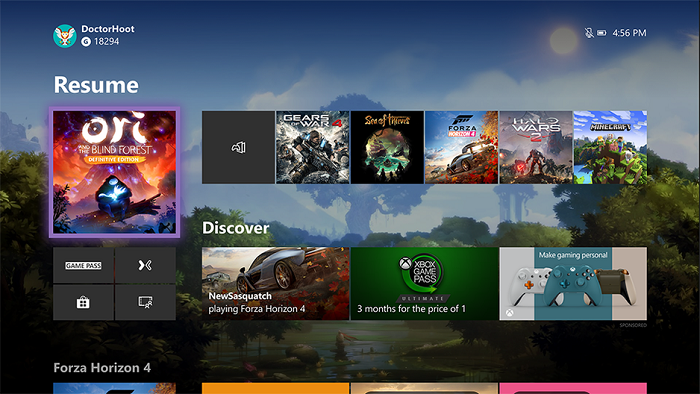Select the gamerscore value 18294
The width and height of the screenshot is (700, 394).
[x=106, y=41]
